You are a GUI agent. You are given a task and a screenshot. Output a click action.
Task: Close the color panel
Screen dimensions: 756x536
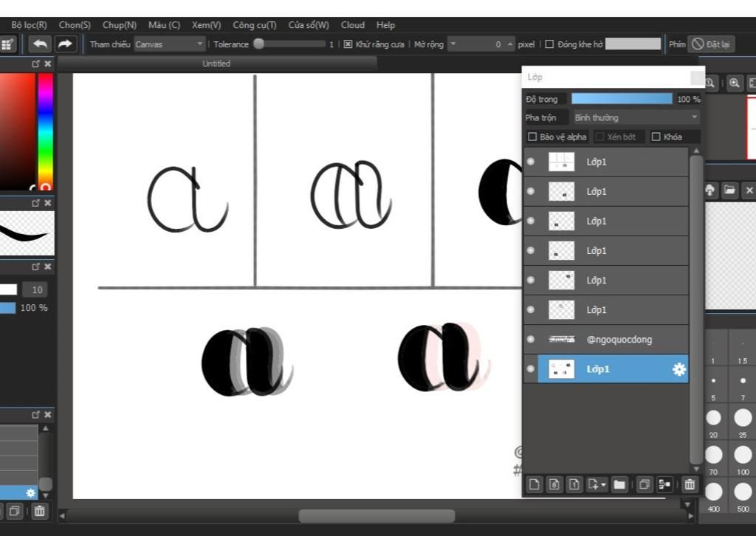point(48,63)
